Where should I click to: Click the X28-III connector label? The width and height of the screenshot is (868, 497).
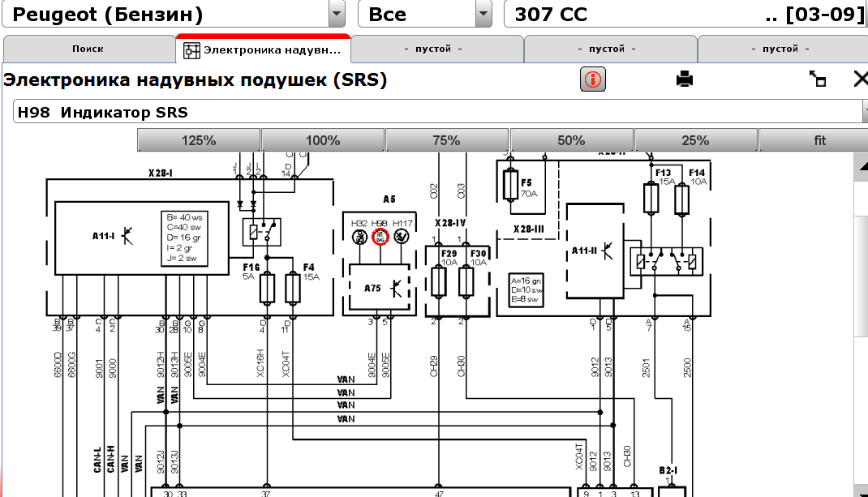tap(529, 229)
